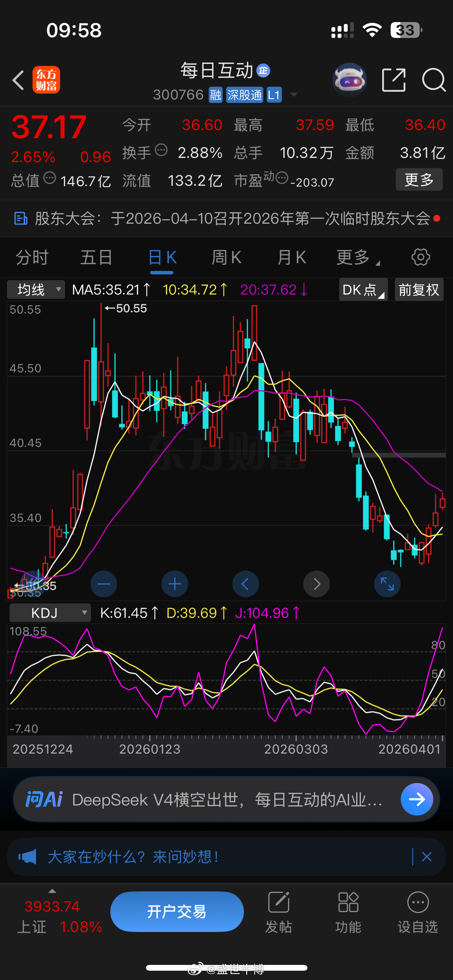Tap the announcement document icon
The height and width of the screenshot is (980, 453).
point(21,219)
